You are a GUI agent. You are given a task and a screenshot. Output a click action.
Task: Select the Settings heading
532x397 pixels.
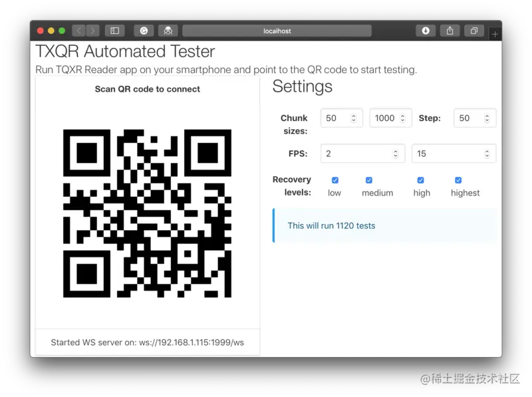pyautogui.click(x=303, y=86)
